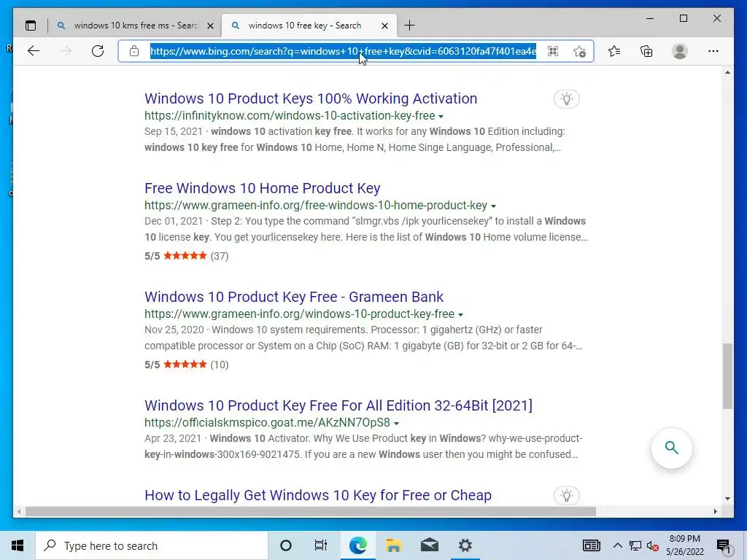The image size is (747, 560).
Task: Open Settings and more menu
Action: point(713,51)
